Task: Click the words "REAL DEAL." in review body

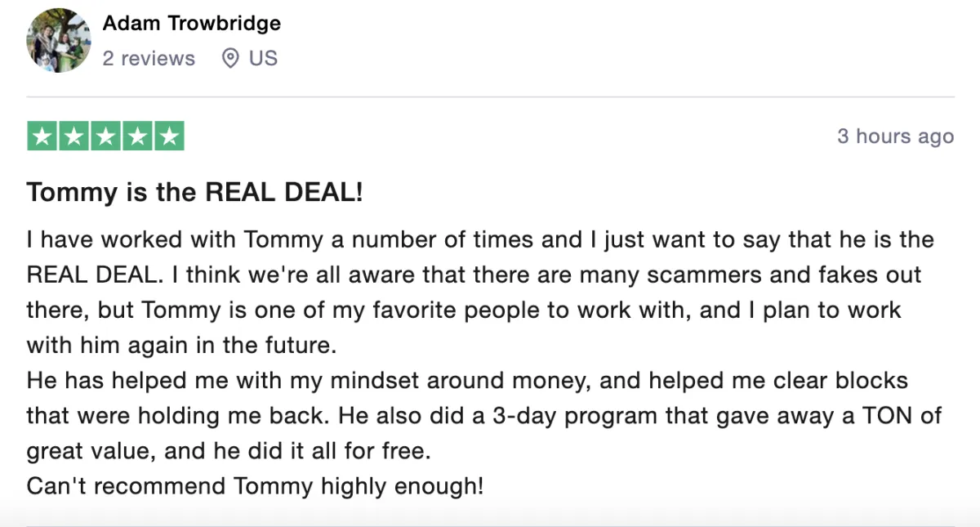Action: tap(91, 275)
